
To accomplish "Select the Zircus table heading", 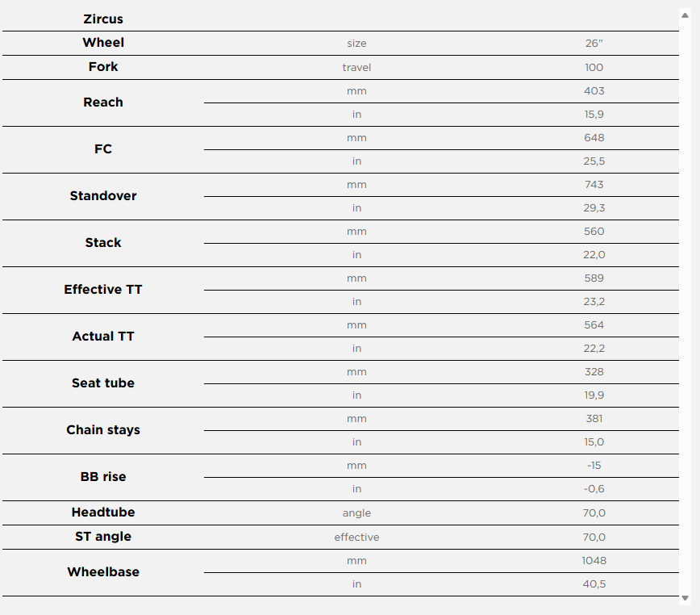I will pyautogui.click(x=103, y=19).
